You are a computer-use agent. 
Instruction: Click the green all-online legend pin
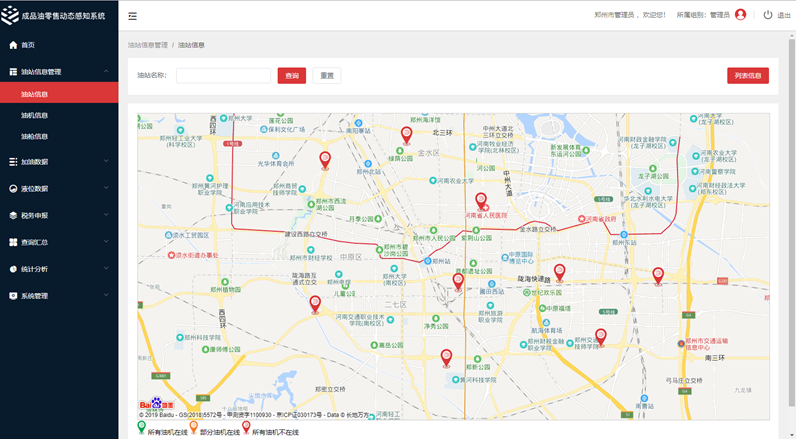coord(142,427)
